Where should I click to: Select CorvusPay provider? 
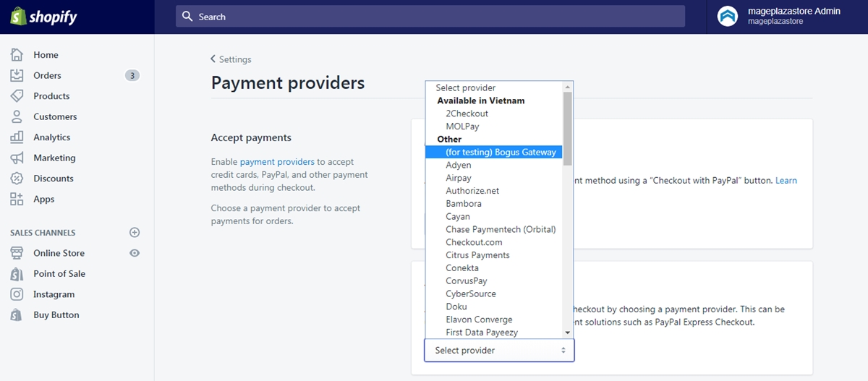pyautogui.click(x=494, y=281)
